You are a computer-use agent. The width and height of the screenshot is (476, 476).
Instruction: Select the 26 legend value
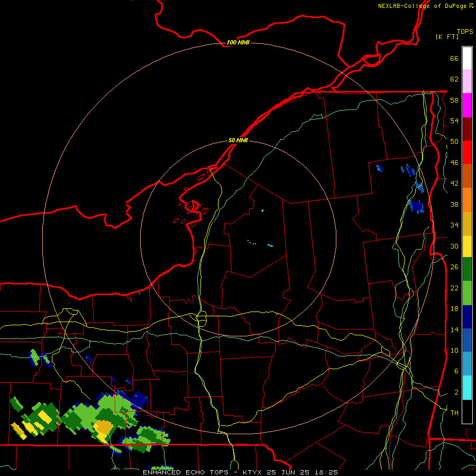click(454, 267)
